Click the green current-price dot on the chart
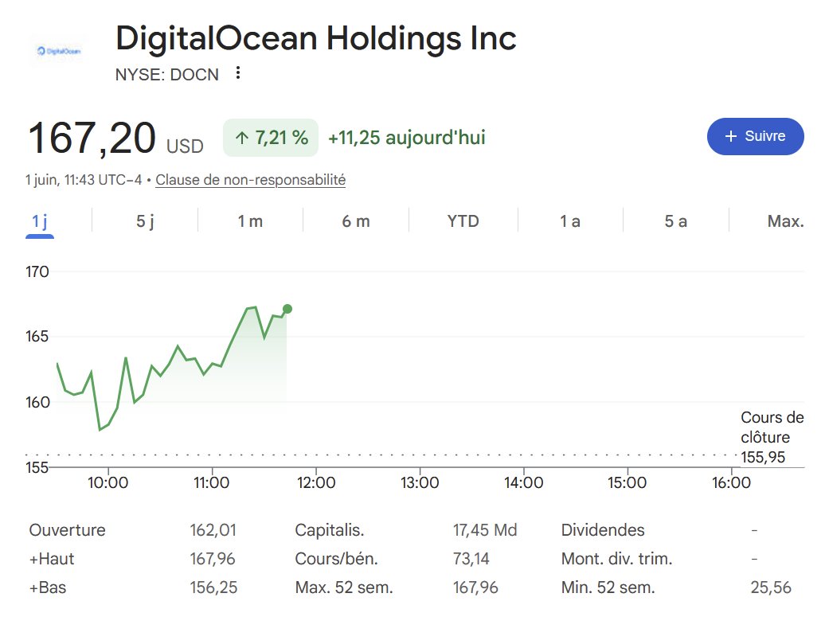Viewport: 825px width, 644px height. coord(287,309)
